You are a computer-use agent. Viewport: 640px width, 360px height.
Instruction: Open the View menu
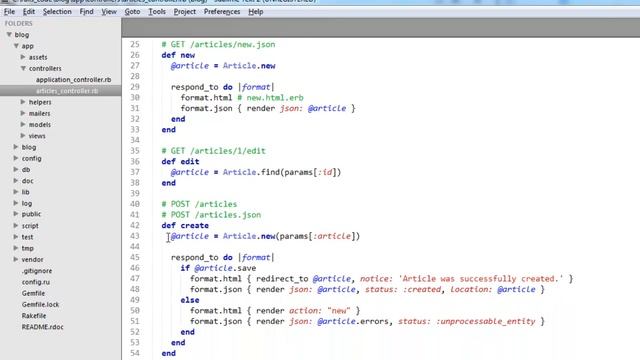point(109,12)
